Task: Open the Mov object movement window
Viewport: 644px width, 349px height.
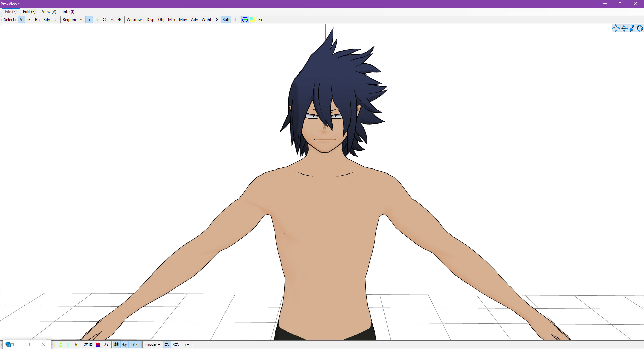Action: pyautogui.click(x=183, y=20)
